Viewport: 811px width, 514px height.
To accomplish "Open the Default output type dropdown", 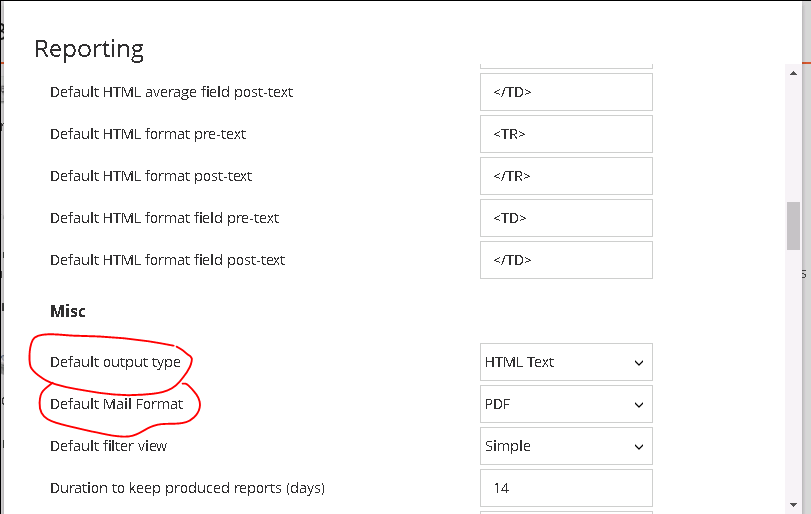I will (x=566, y=362).
